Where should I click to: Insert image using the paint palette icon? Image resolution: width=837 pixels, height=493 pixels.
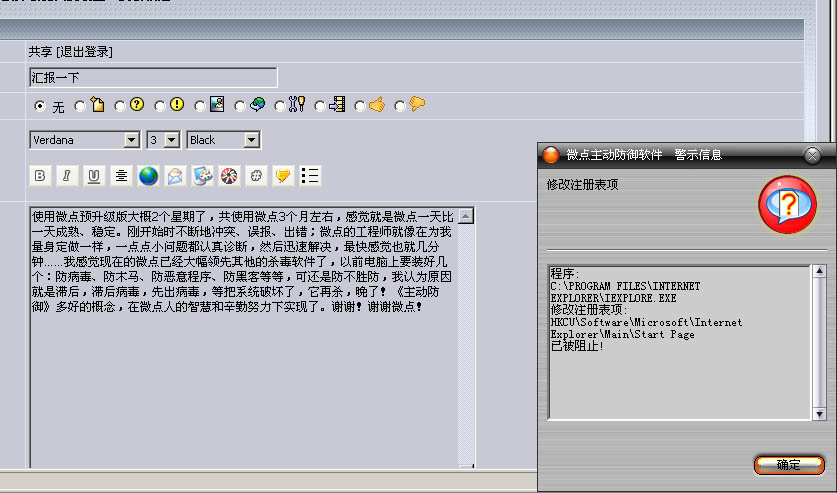click(202, 176)
